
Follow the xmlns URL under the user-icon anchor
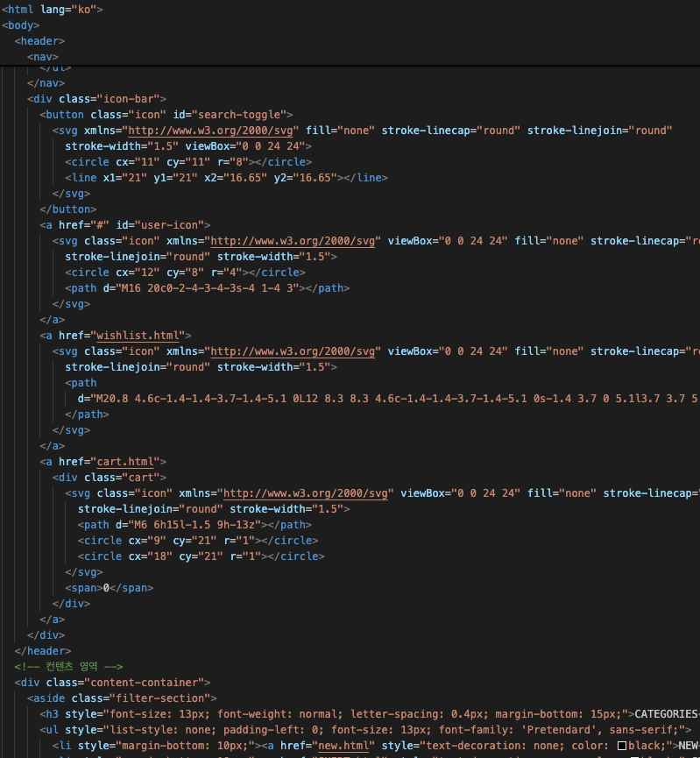point(296,241)
